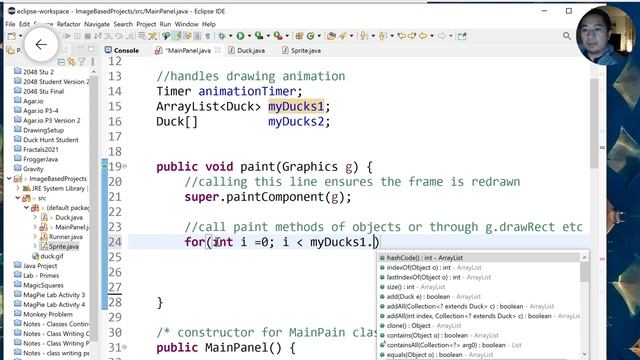Collapse the src folder node
This screenshot has width=640, height=360.
pos(18,198)
